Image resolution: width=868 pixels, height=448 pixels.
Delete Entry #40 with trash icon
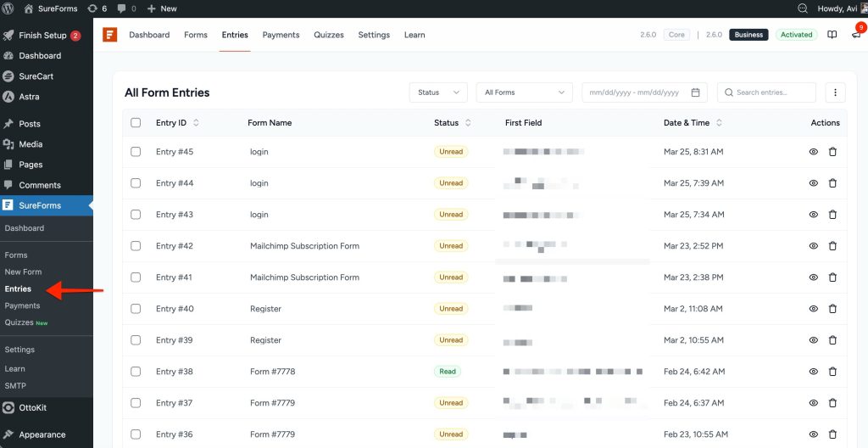pyautogui.click(x=832, y=309)
